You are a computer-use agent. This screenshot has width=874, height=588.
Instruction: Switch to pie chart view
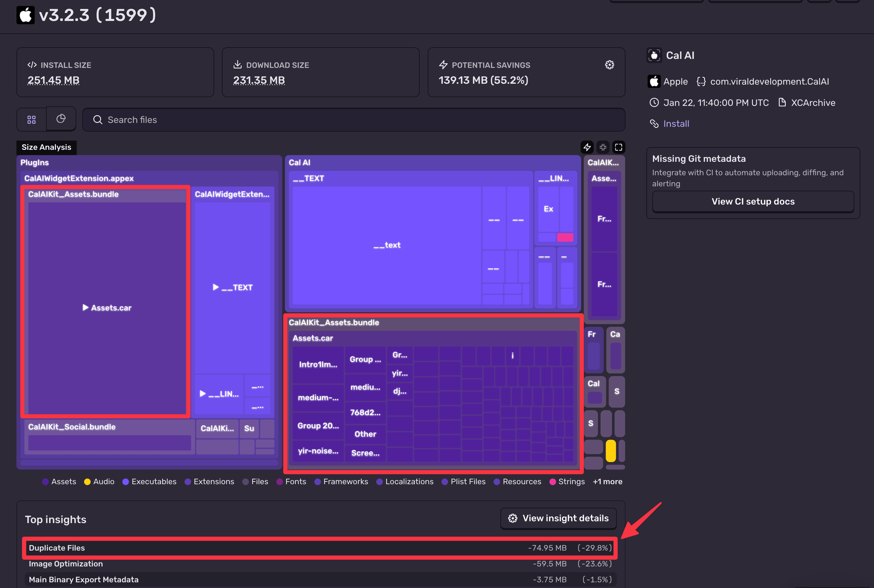click(61, 119)
